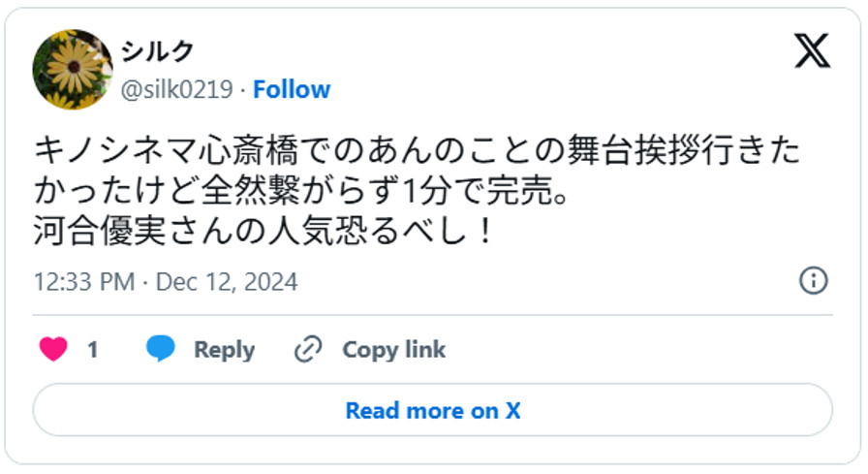Open the info circle icon

(813, 281)
